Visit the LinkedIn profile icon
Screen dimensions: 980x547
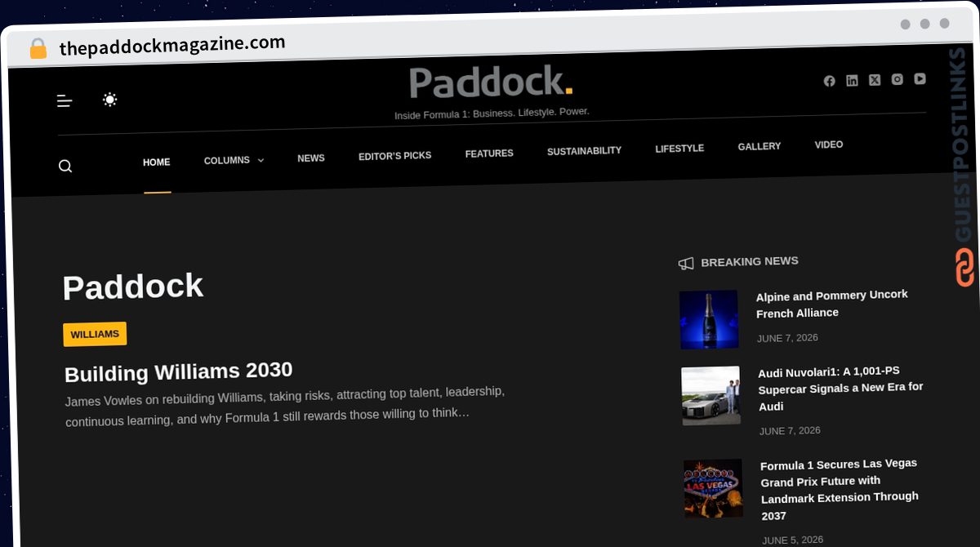tap(852, 80)
